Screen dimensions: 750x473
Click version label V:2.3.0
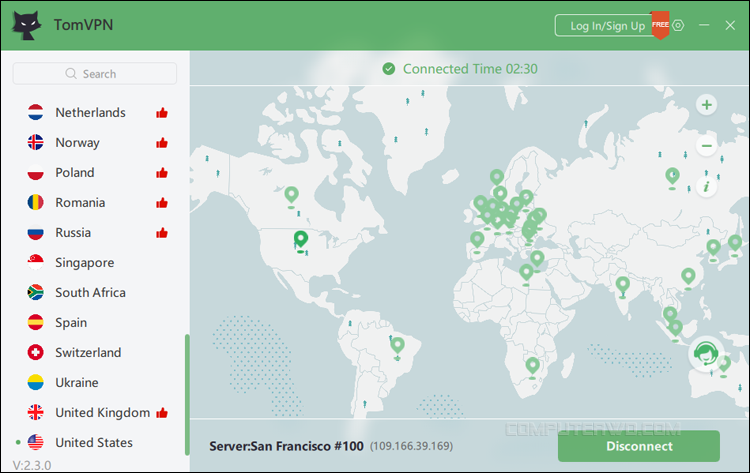point(32,465)
